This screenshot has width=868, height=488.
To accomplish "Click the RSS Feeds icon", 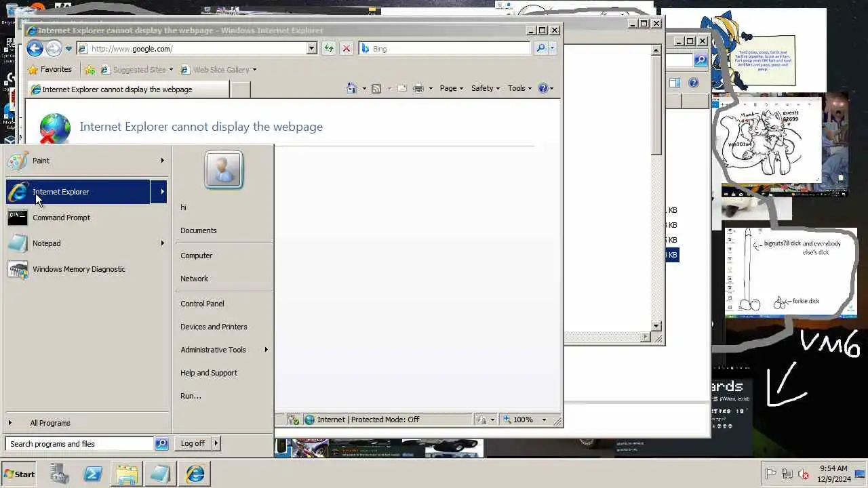I will coord(376,88).
